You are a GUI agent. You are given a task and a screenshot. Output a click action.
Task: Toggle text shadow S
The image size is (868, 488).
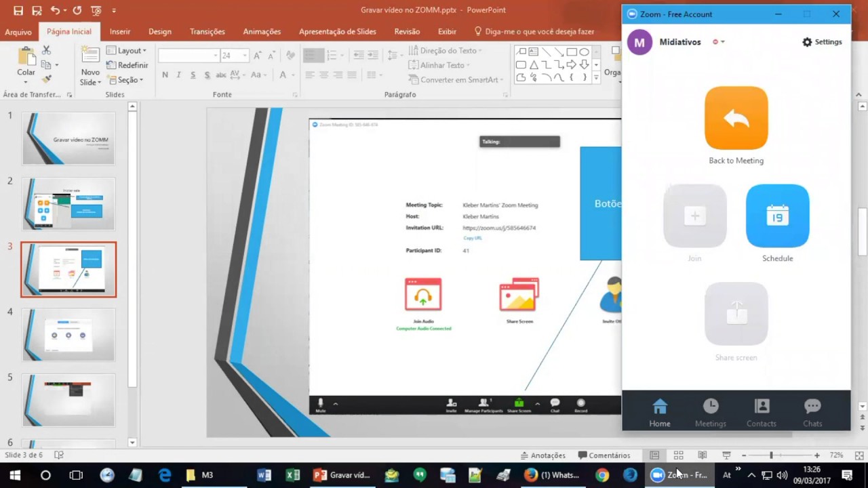click(x=208, y=75)
